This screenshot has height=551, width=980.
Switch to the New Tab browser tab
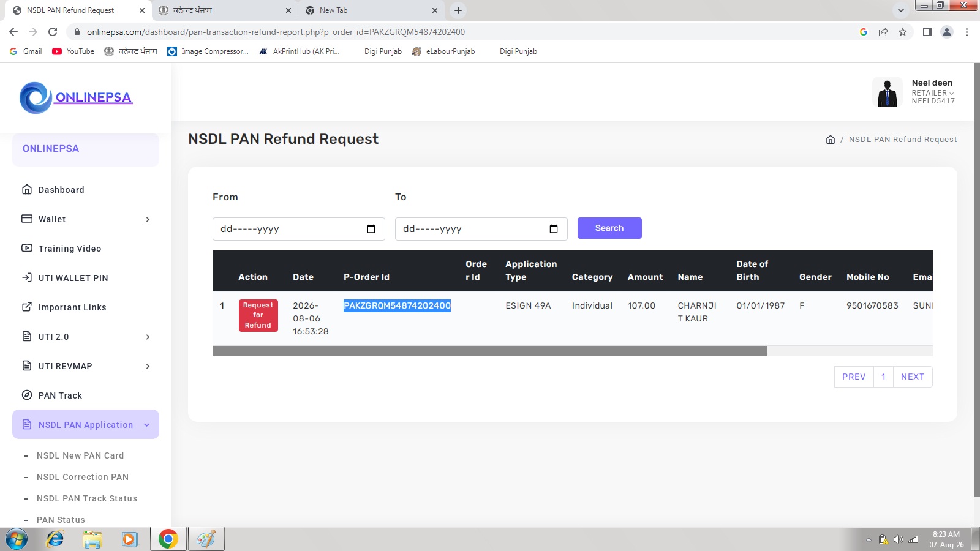coord(371,10)
